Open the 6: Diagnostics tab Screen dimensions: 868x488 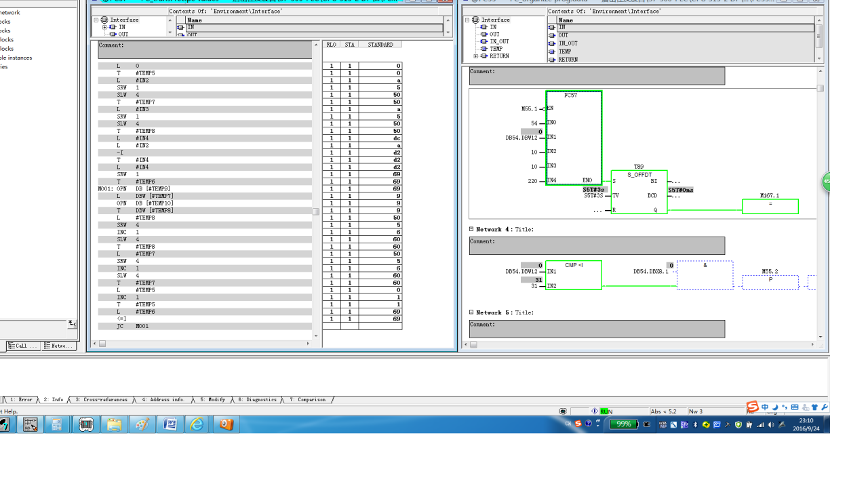pos(257,400)
